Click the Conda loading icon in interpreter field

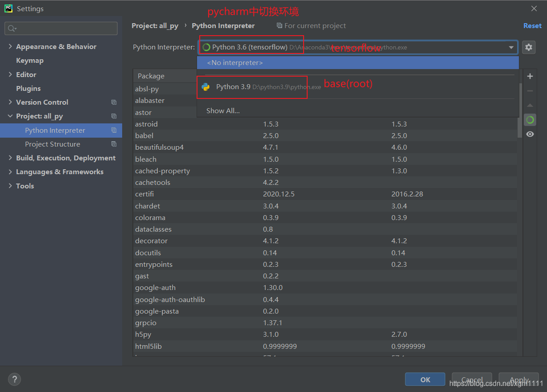206,47
